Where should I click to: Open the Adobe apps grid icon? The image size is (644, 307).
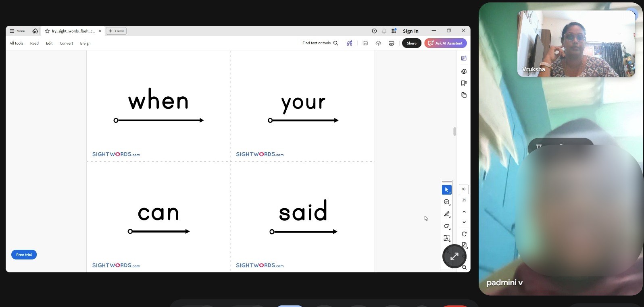click(x=394, y=31)
